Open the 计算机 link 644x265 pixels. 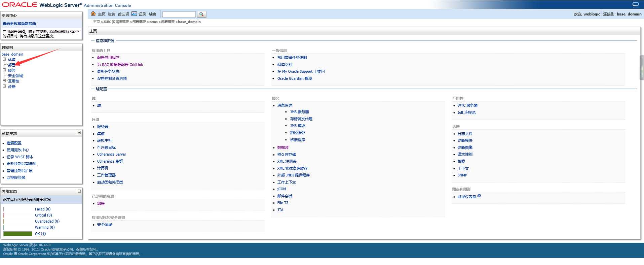click(x=103, y=168)
